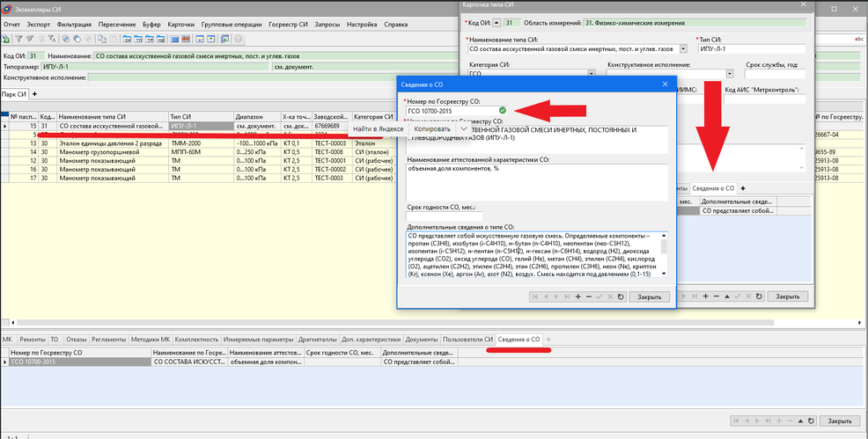Switch to the Драгметаллы tab
The height and width of the screenshot is (439, 868).
coord(317,340)
